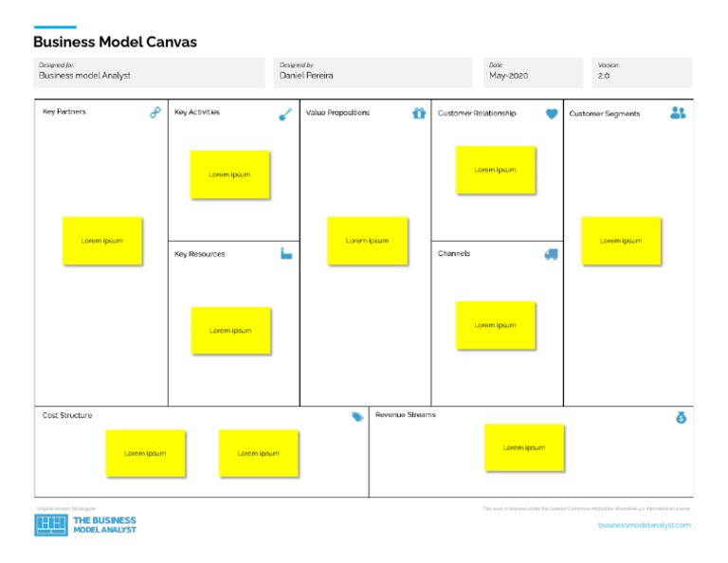Click the Key Partners link icon
This screenshot has width=728, height=563.
coord(155,113)
